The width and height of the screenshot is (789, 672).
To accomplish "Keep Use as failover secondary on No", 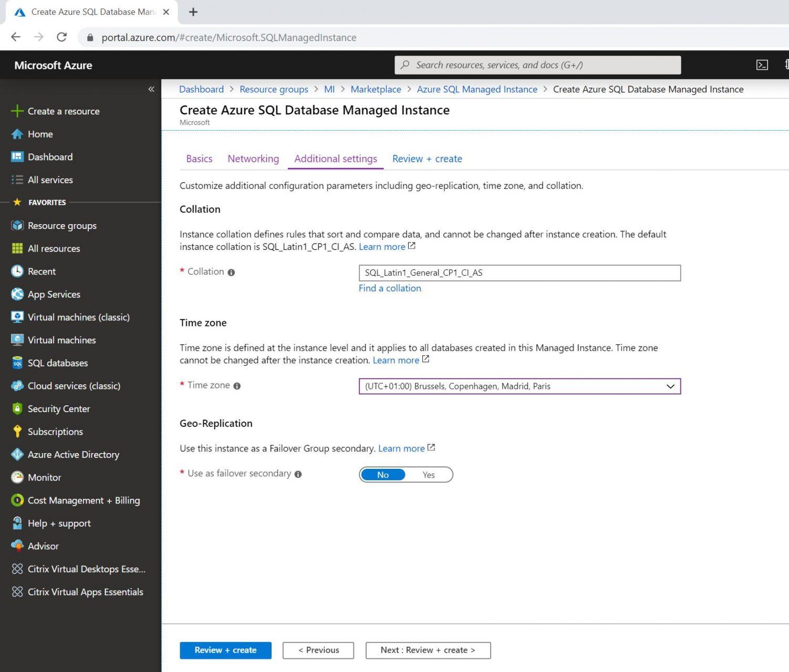I will (383, 475).
